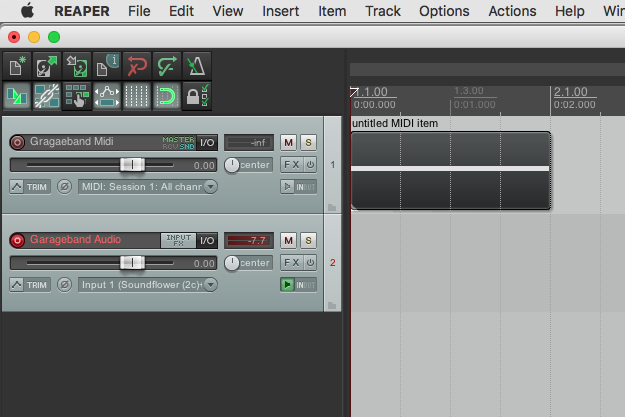Image resolution: width=625 pixels, height=417 pixels.
Task: Click the Garageband Audio track name
Action: click(75, 240)
